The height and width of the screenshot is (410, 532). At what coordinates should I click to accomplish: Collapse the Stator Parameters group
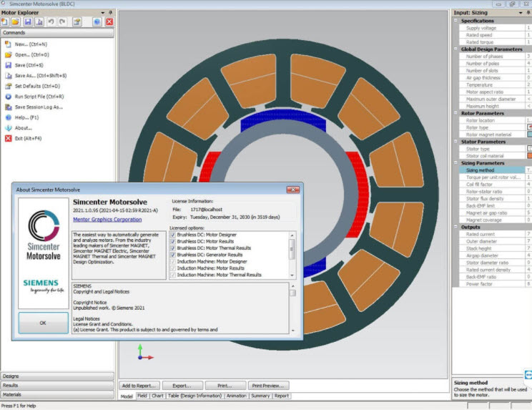point(456,142)
